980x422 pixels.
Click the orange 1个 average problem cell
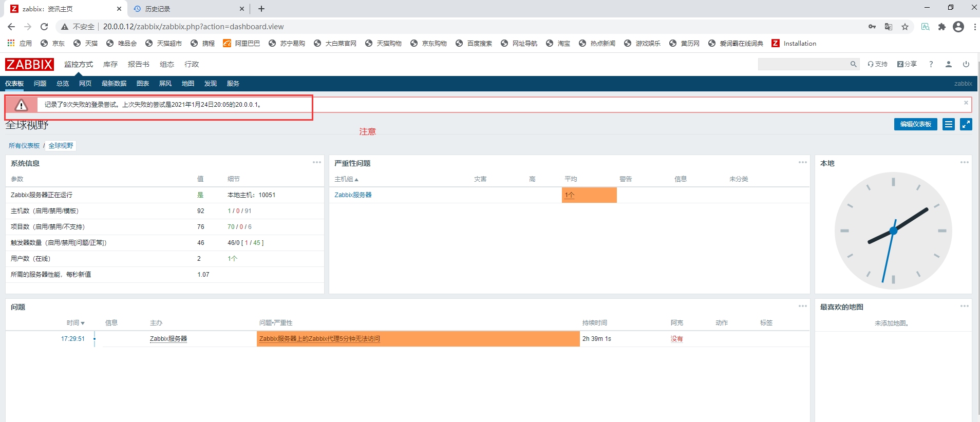tap(589, 195)
